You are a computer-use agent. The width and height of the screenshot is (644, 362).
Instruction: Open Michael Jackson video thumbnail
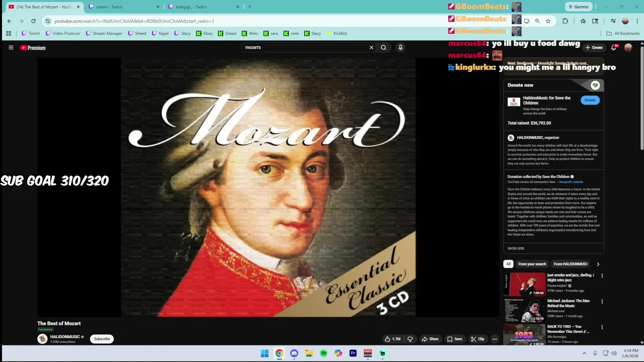525,310
